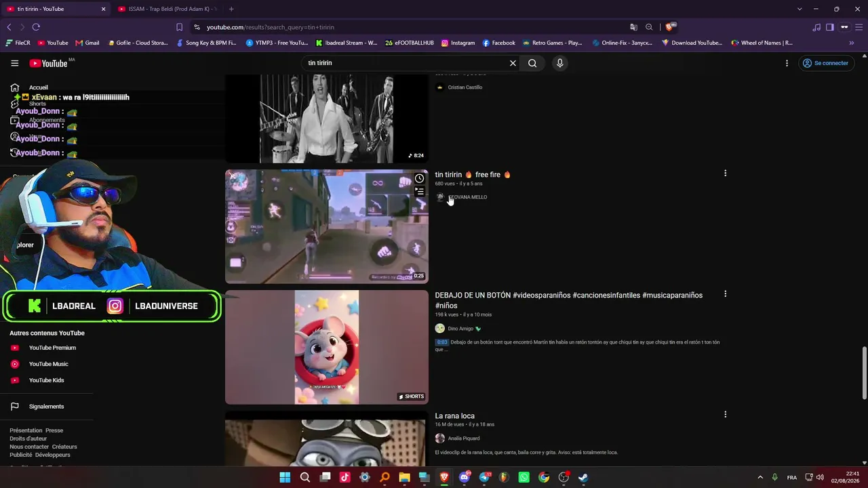Jump to the 0:03 timestamp snippet
Viewport: 868px width, 488px height.
[x=442, y=342]
